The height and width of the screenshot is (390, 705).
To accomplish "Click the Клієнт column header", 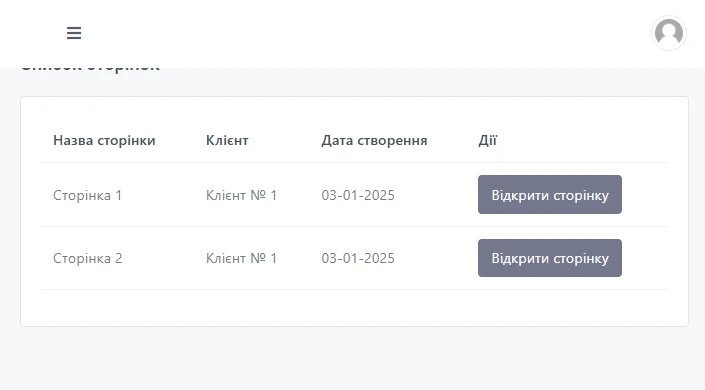I will click(x=227, y=140).
